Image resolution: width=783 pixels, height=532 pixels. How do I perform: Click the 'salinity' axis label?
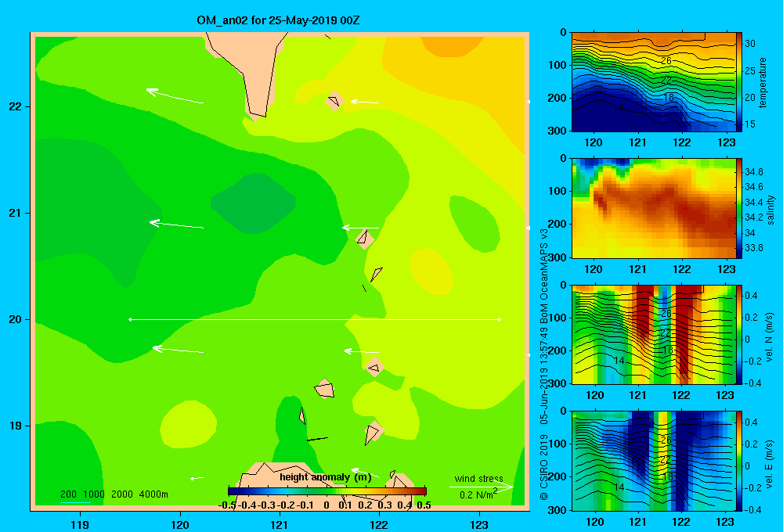pyautogui.click(x=770, y=210)
